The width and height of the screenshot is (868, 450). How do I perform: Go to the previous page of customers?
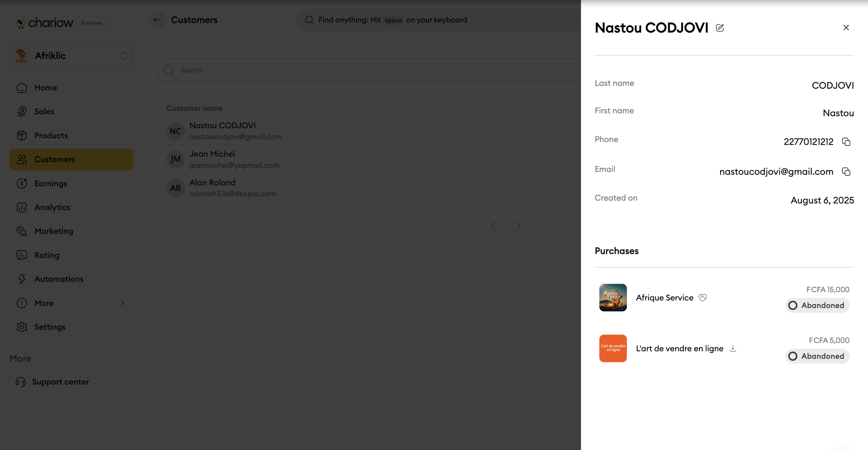(493, 226)
